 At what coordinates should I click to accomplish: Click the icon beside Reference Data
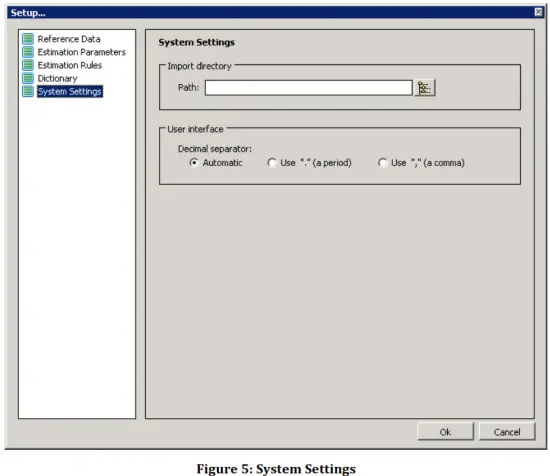coord(28,39)
